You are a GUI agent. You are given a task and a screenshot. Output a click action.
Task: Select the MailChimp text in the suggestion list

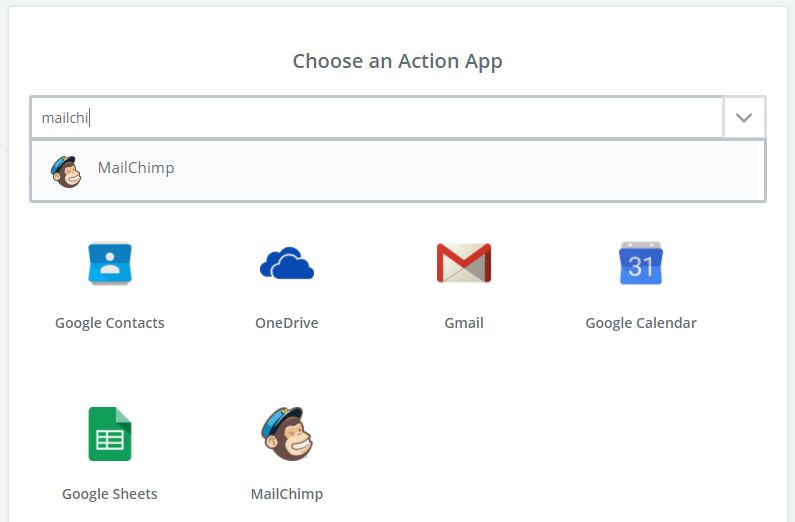point(136,168)
